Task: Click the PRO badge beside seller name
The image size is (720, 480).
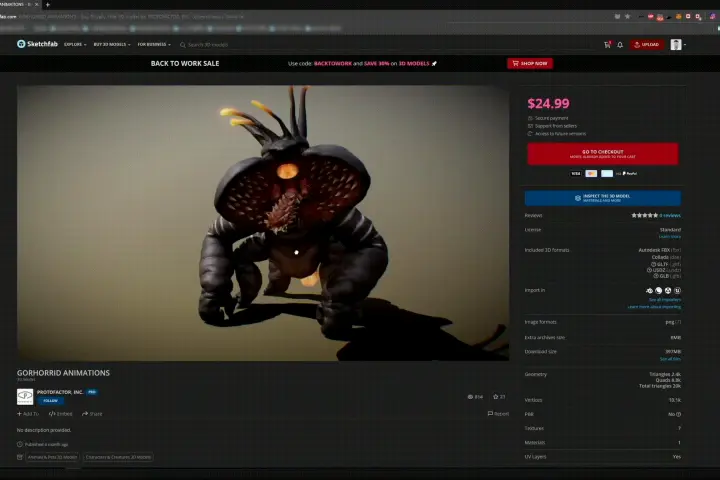Action: click(92, 392)
